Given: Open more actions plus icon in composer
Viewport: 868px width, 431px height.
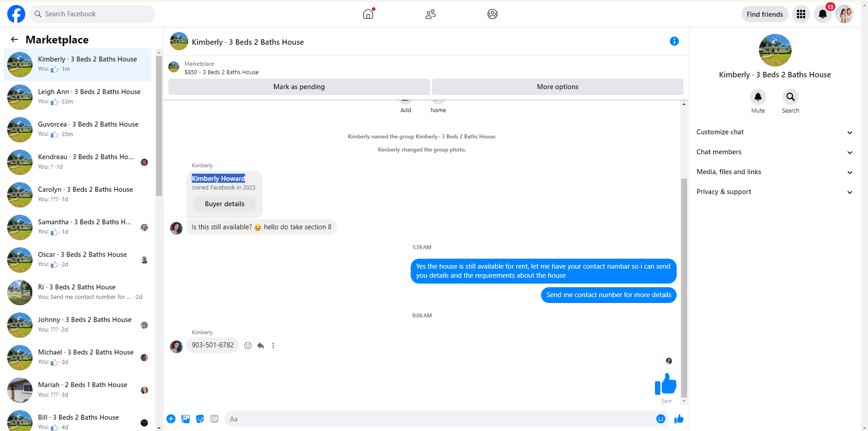Looking at the screenshot, I should point(171,419).
